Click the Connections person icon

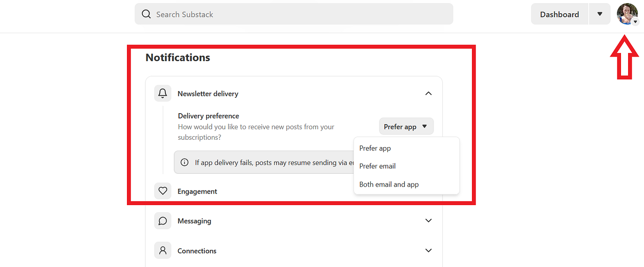click(x=162, y=250)
